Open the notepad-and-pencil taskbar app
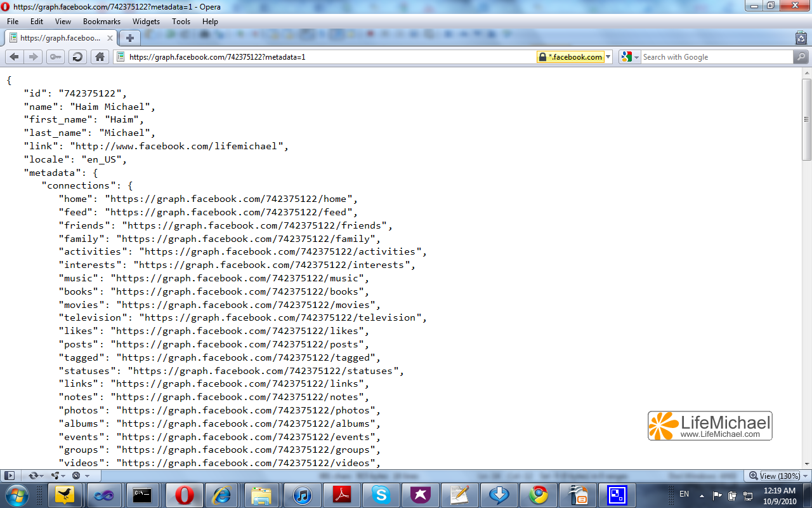812x508 pixels. coord(459,495)
